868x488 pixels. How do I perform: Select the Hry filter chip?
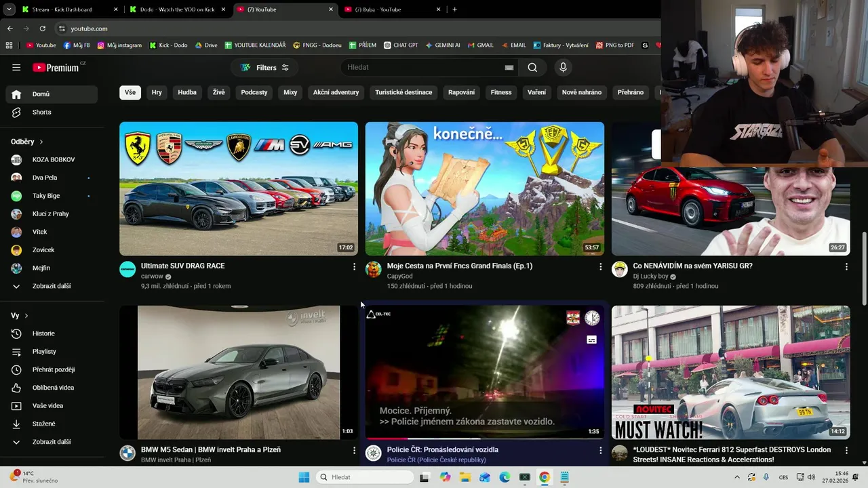click(157, 92)
